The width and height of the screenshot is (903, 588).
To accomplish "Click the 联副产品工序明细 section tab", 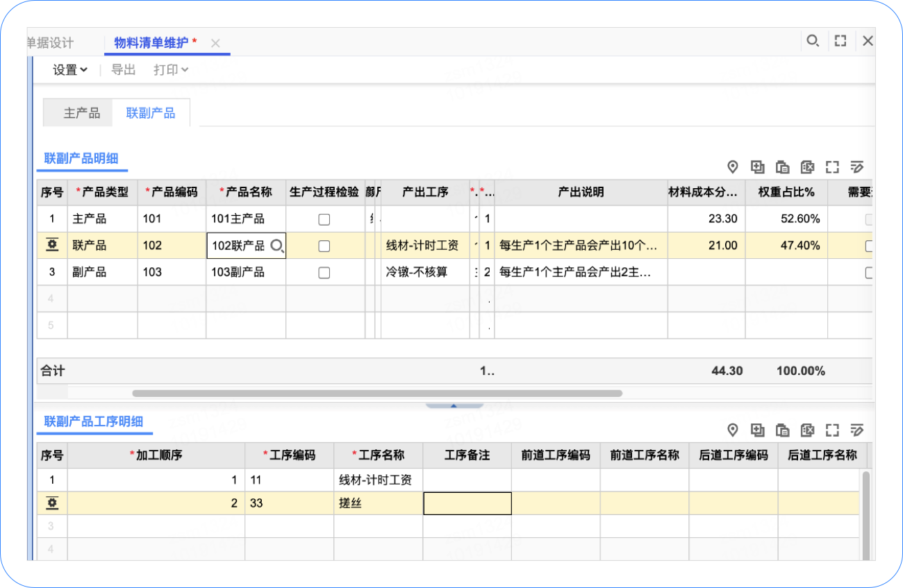I will (x=94, y=421).
